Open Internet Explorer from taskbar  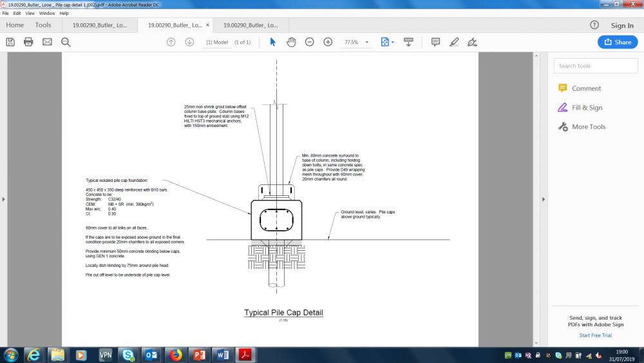(x=33, y=355)
